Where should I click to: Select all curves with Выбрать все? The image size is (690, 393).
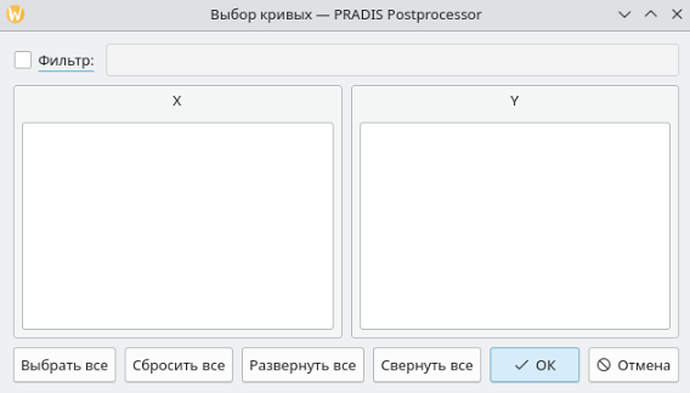click(65, 365)
